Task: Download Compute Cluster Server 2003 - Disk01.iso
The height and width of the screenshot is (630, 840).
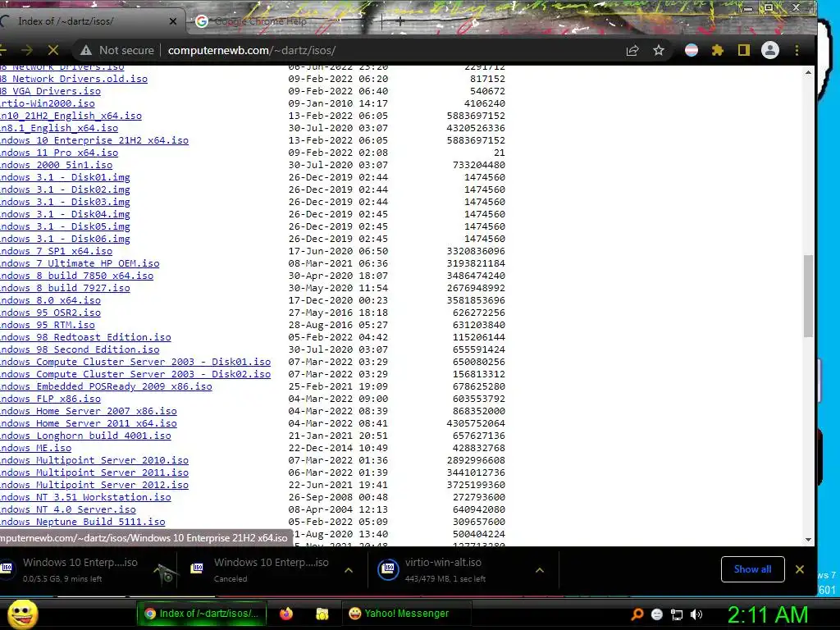Action: point(135,362)
